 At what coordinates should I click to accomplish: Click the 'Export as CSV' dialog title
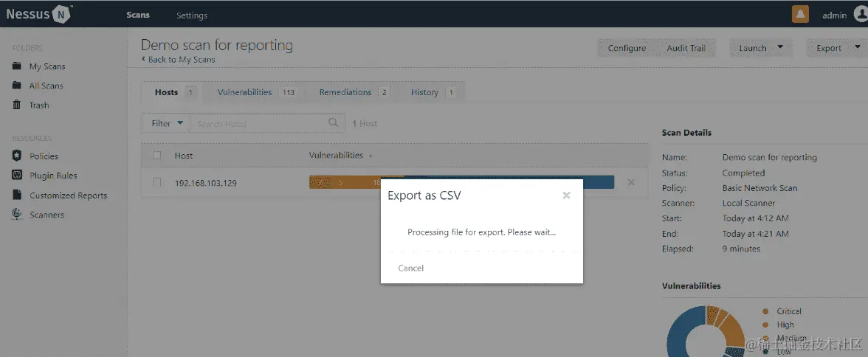[424, 195]
